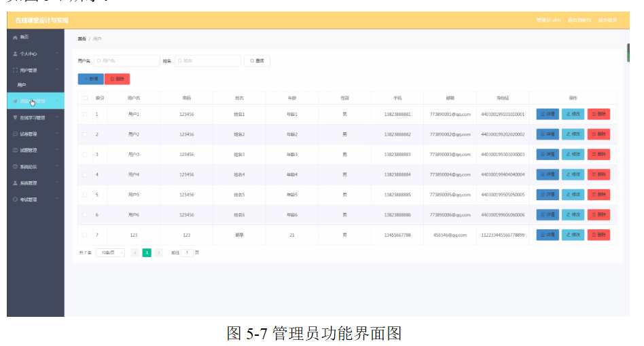Image resolution: width=644 pixels, height=346 pixels.
Task: Toggle the select-all checkbox in table header
Action: (x=85, y=98)
